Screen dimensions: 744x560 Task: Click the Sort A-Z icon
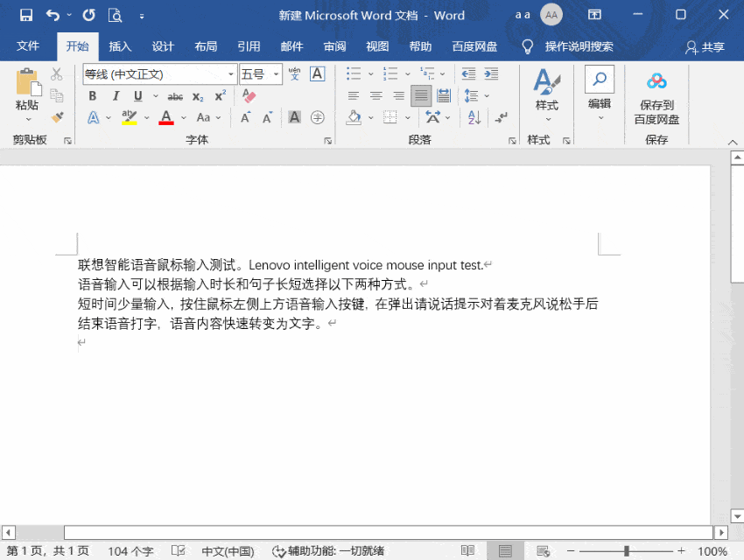coord(473,116)
